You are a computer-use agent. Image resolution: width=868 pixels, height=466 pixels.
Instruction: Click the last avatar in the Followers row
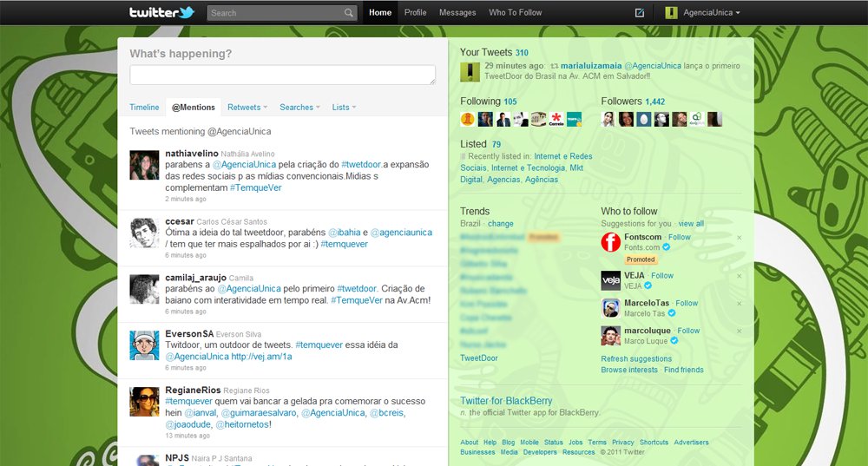point(714,119)
